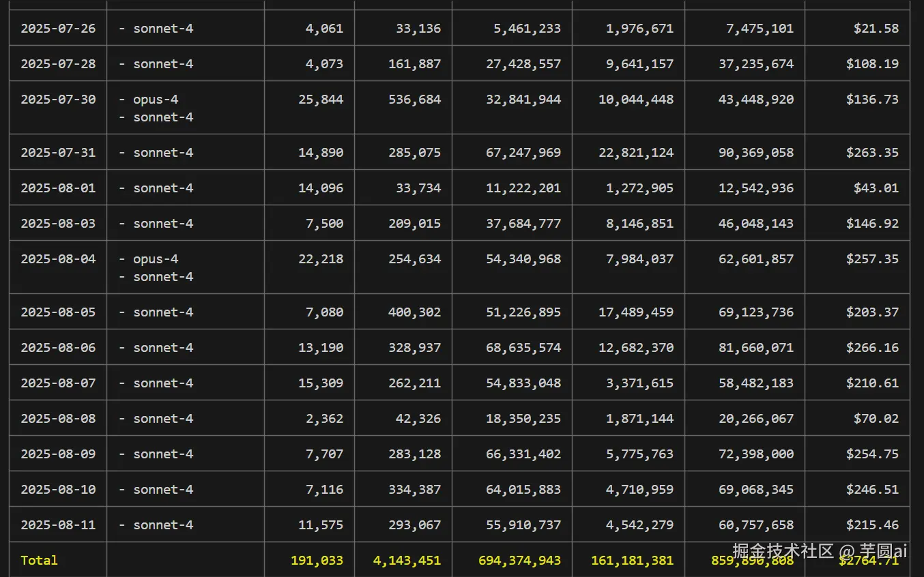924x577 pixels.
Task: Select the 694,374,943 total value
Action: (519, 561)
